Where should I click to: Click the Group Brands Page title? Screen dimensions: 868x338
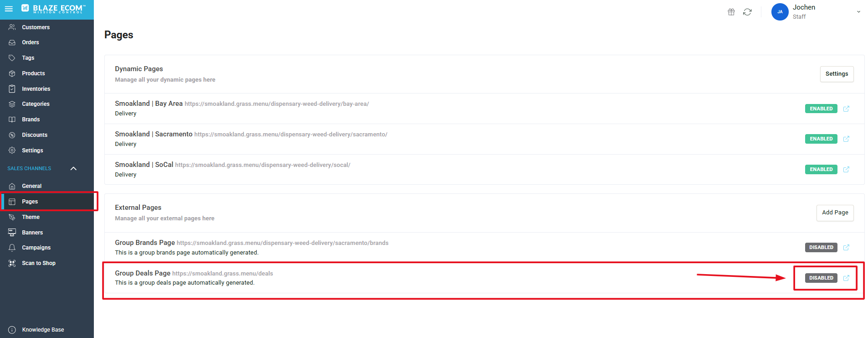click(x=145, y=243)
